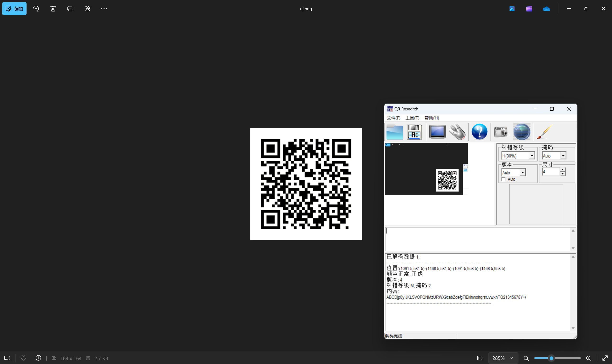
Task: Click the decoded output scrollbar down arrow
Action: 573,328
